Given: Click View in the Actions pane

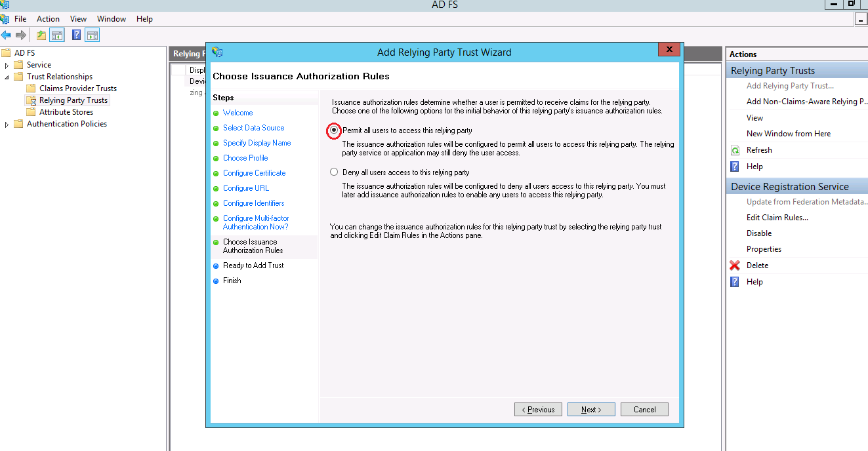Looking at the screenshot, I should pyautogui.click(x=754, y=118).
